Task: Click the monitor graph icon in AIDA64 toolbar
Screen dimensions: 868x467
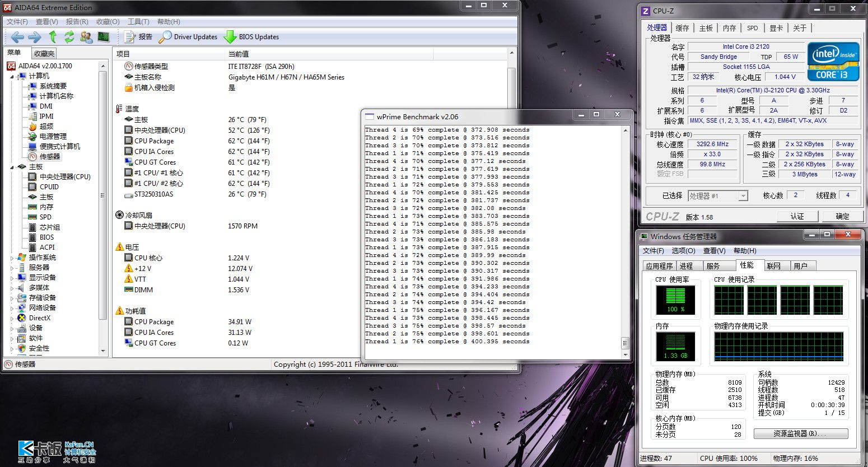Action: [x=104, y=37]
